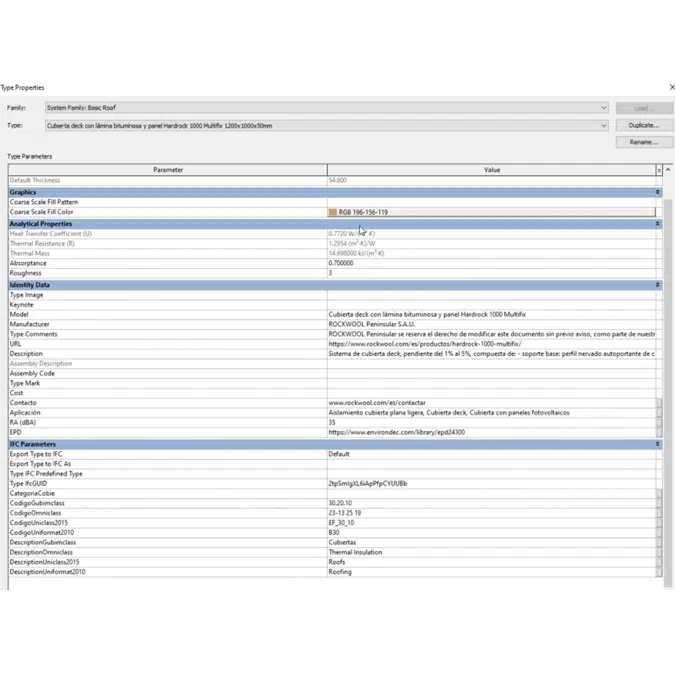Click the empty Keynote value cell
The image size is (675, 675).
[x=491, y=305]
